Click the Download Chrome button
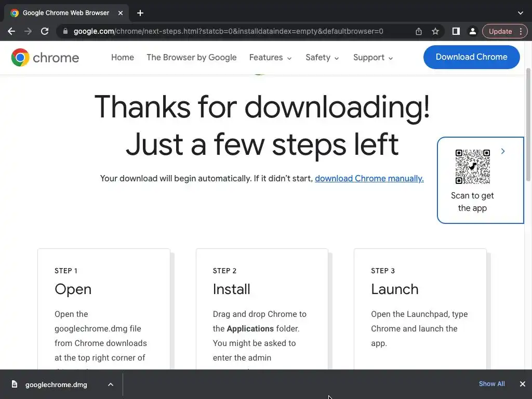The image size is (532, 399). coord(471,57)
